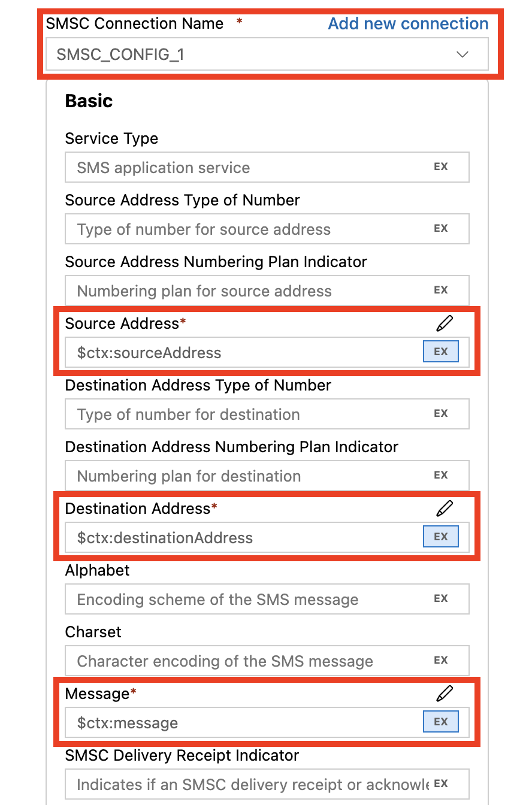Toggle EX for Source Address Numbering Plan Indicator
The height and width of the screenshot is (805, 532).
[441, 290]
